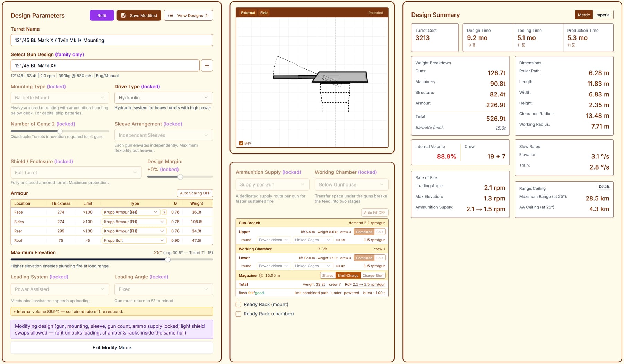Click the Save Modified disk icon

click(123, 16)
